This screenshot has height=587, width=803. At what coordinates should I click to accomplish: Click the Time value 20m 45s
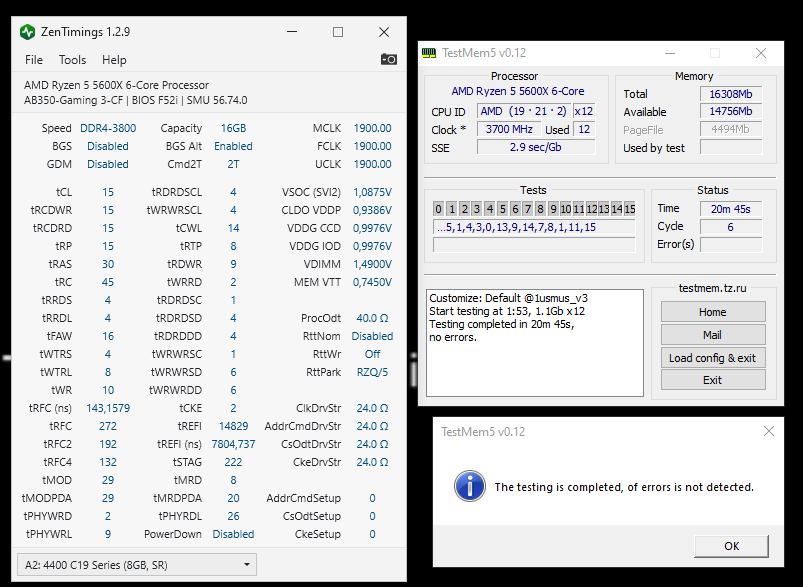point(731,208)
